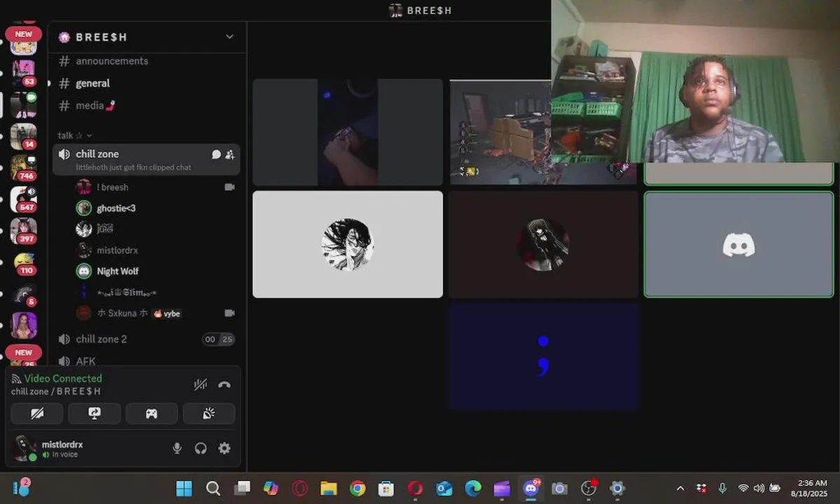Click the camera icon next to Sxkuna
Image resolution: width=840 pixels, height=504 pixels.
(x=229, y=313)
